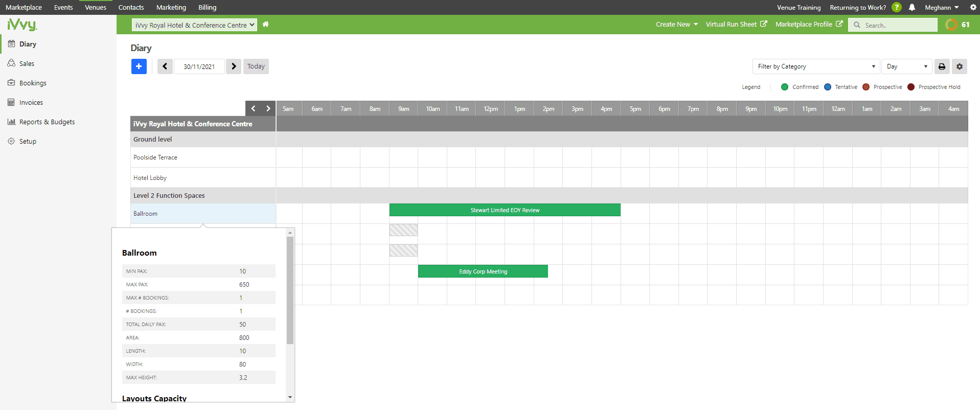This screenshot has width=980, height=410.
Task: Open the notifications bell icon
Action: click(912, 7)
